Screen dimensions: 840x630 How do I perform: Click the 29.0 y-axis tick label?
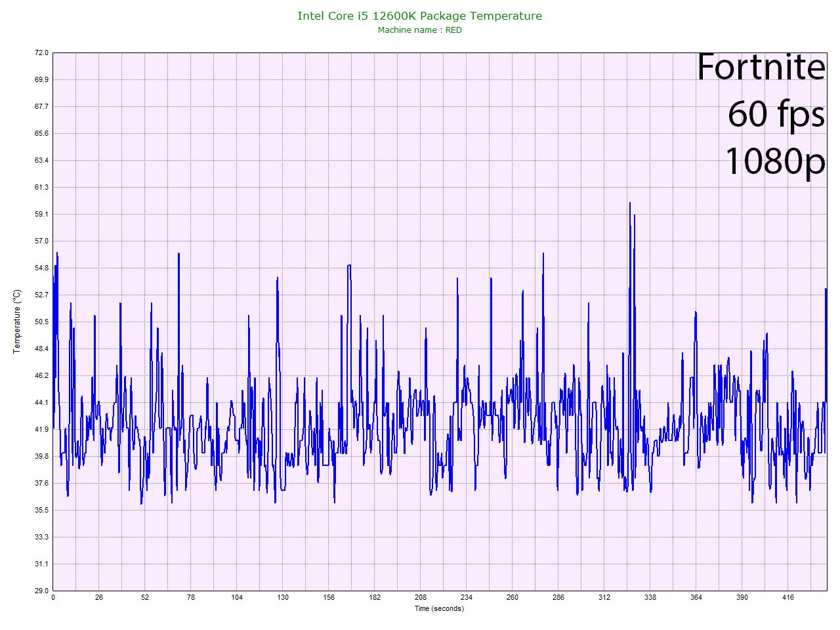click(x=41, y=591)
